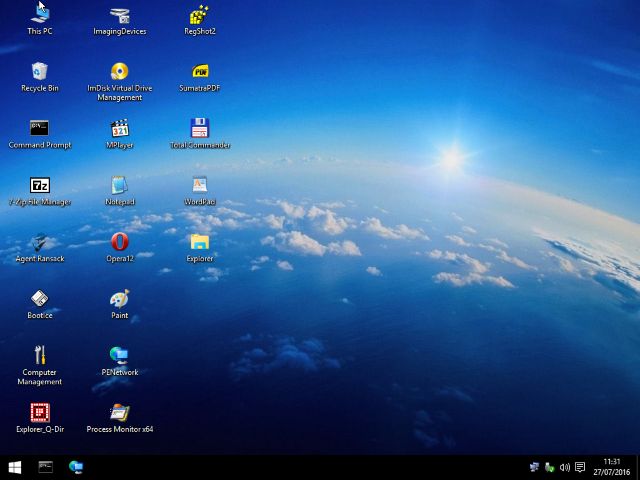Click the Windows Start button
The image size is (640, 480).
pyautogui.click(x=15, y=467)
